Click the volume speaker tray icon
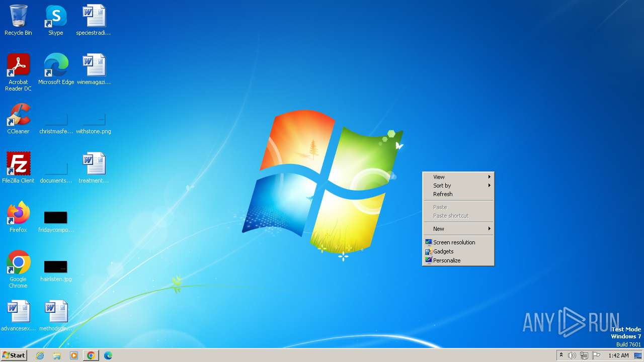The image size is (644, 362). [572, 355]
